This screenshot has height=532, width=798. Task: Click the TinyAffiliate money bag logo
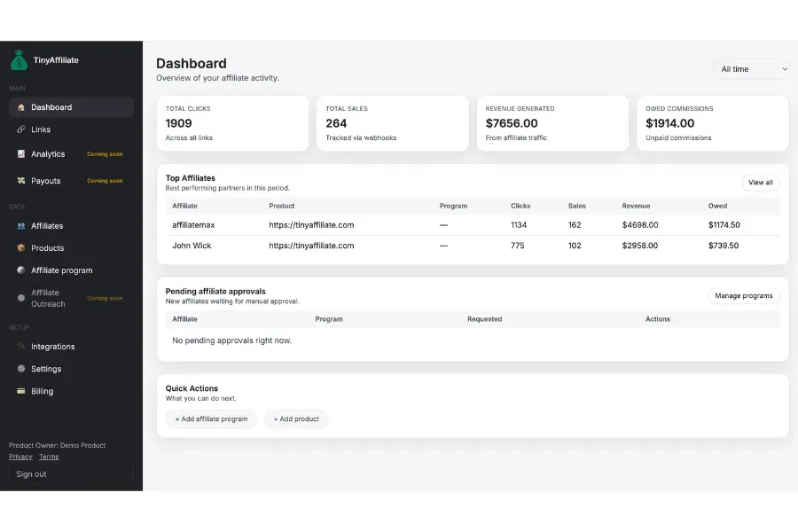pos(19,60)
